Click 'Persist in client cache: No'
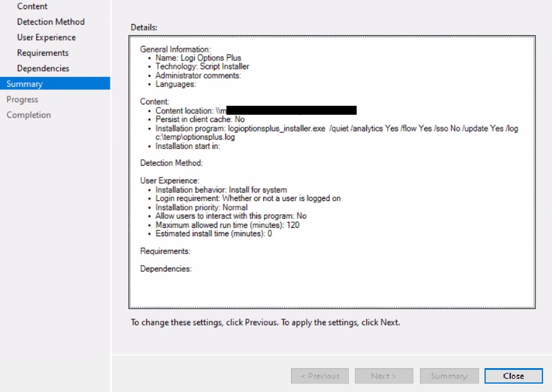This screenshot has height=392, width=552. click(200, 120)
